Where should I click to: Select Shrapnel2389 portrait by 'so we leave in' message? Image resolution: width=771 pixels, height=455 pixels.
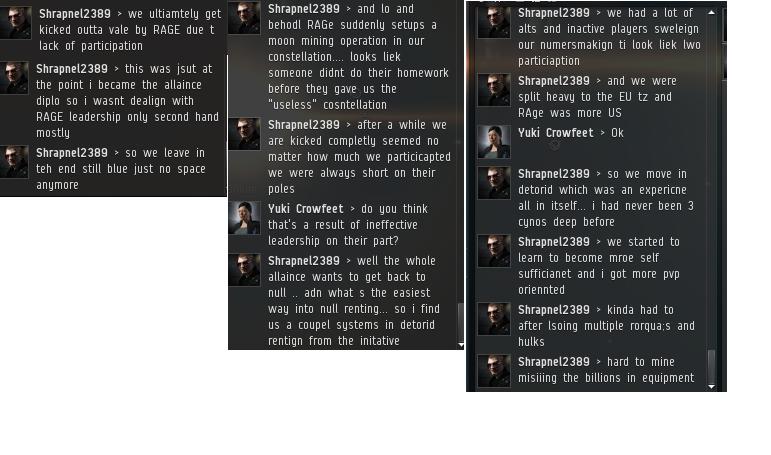tap(14, 161)
